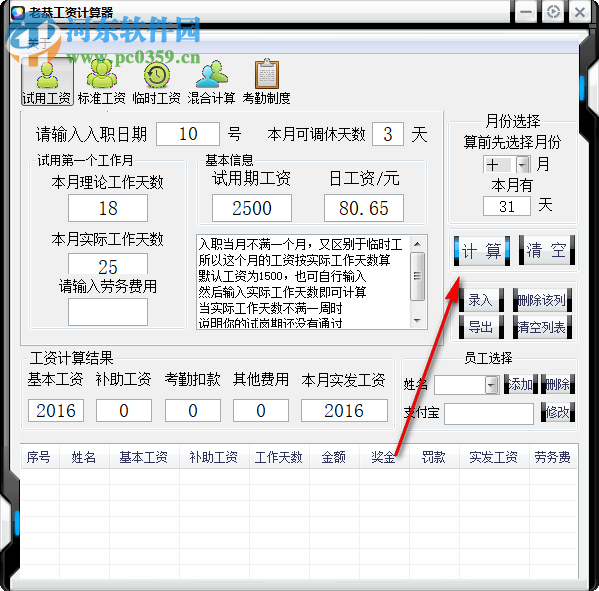Click the 入职日期 input field

(188, 134)
